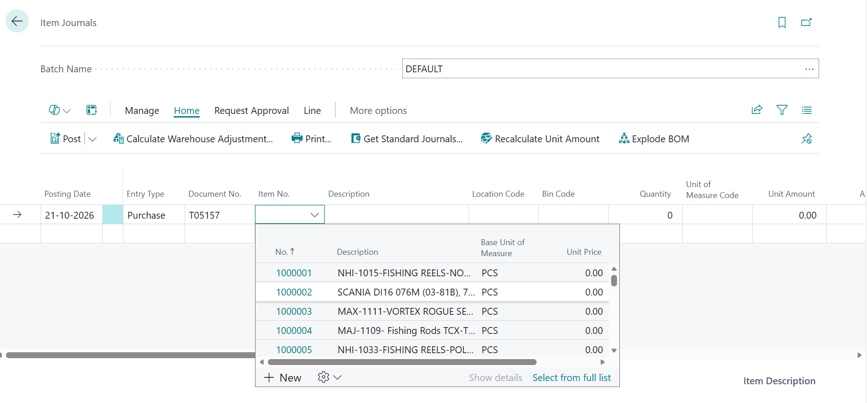Click New in the lookup

[x=282, y=378]
